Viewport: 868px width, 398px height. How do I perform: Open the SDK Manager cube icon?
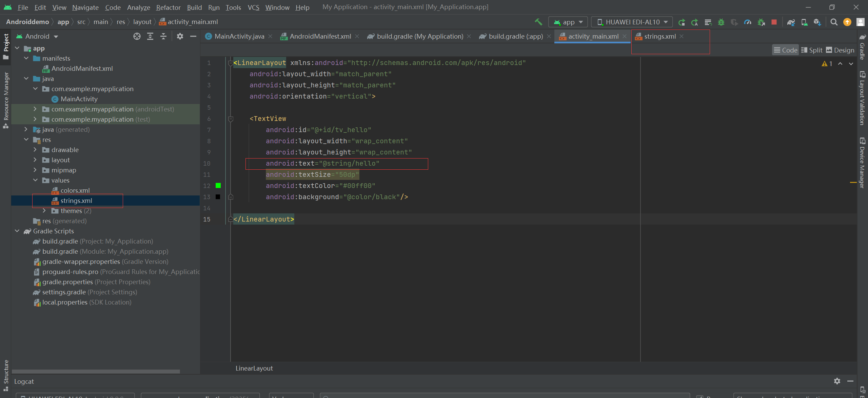click(817, 22)
